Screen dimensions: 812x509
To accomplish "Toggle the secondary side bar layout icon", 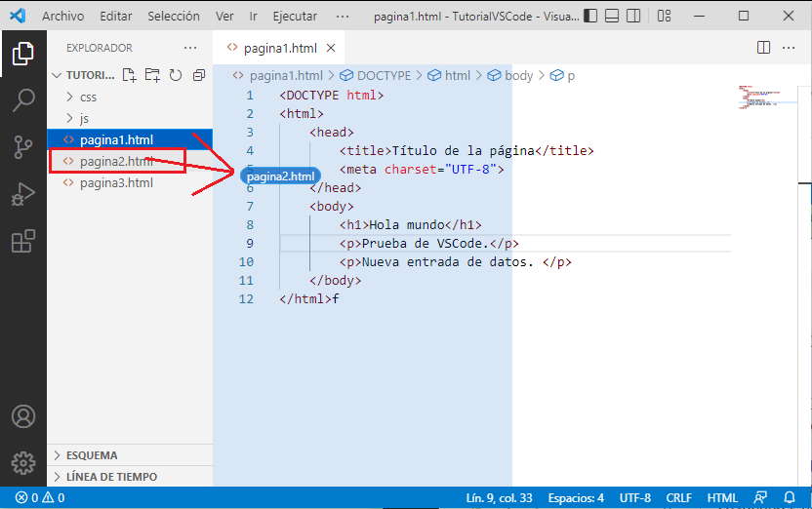I will pyautogui.click(x=633, y=16).
